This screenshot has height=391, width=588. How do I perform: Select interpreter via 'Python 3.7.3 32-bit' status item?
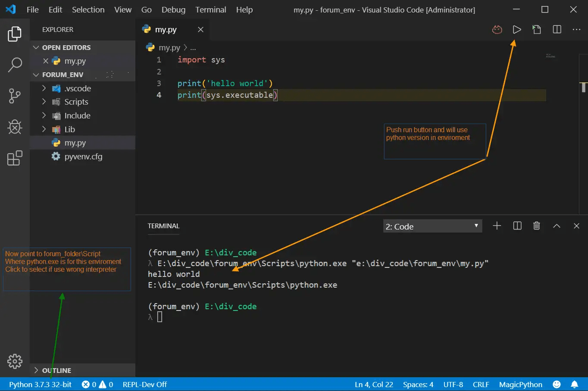39,384
